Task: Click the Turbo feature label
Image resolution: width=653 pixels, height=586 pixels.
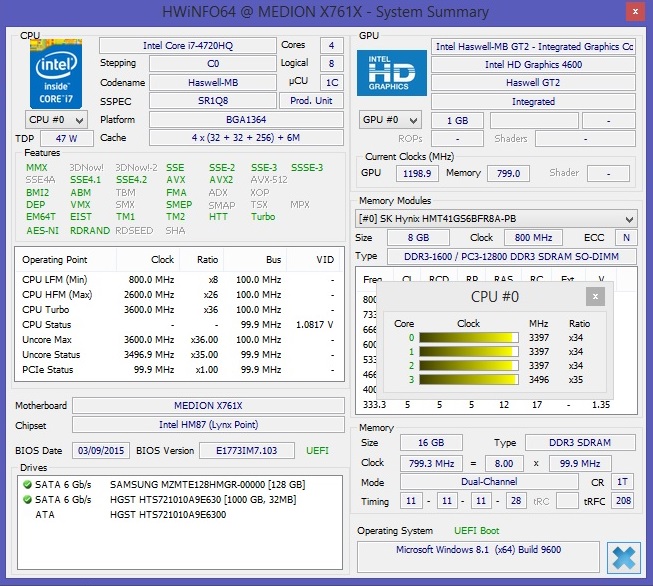Action: (263, 217)
